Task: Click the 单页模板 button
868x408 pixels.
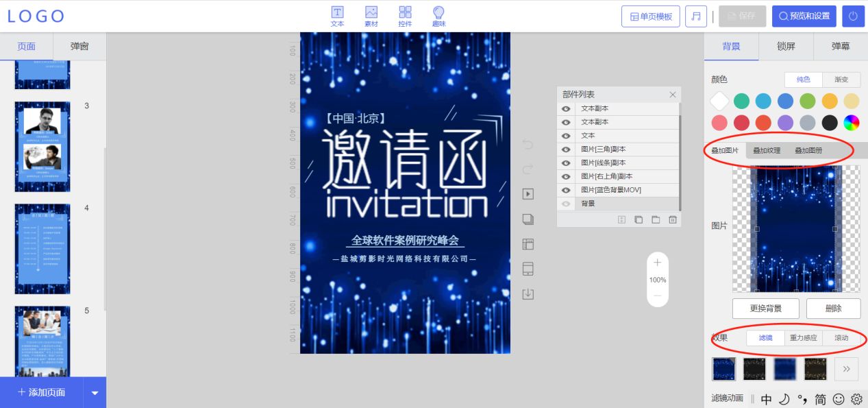Action: point(651,16)
